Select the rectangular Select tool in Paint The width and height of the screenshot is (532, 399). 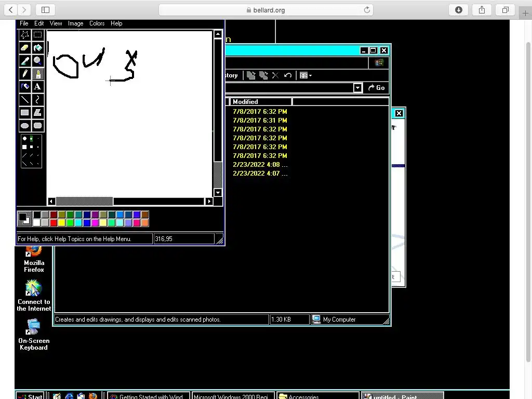click(x=37, y=35)
